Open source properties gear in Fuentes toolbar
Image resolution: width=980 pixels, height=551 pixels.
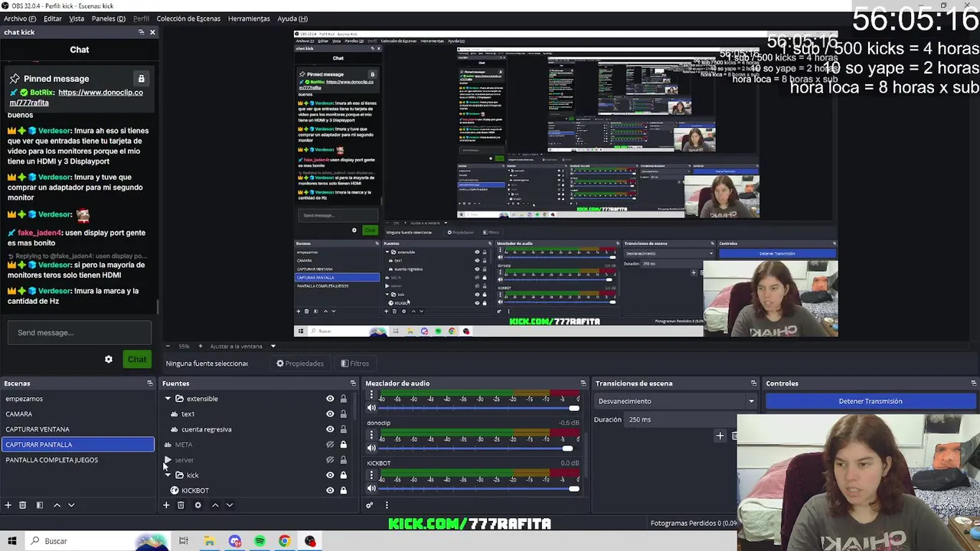198,505
